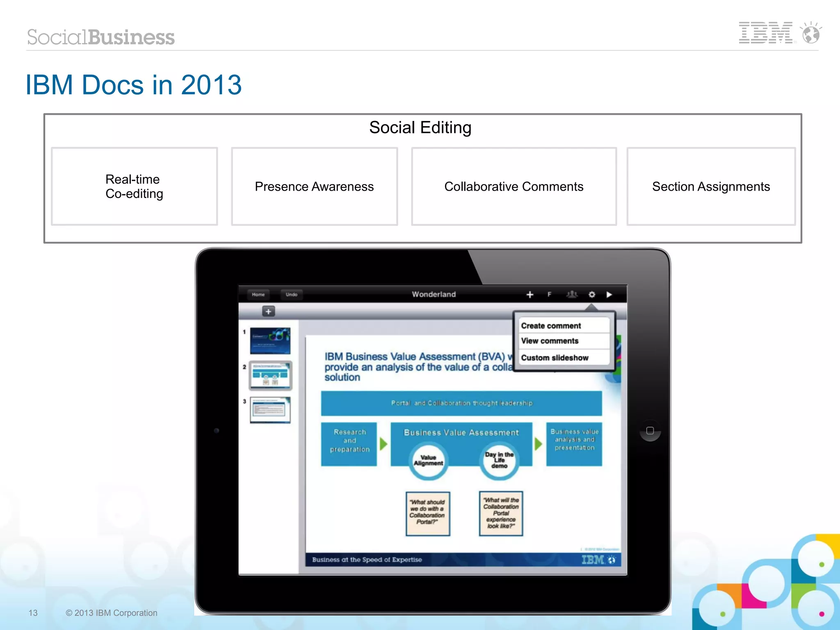
Task: Select slide 2 thumbnail
Action: 270,375
